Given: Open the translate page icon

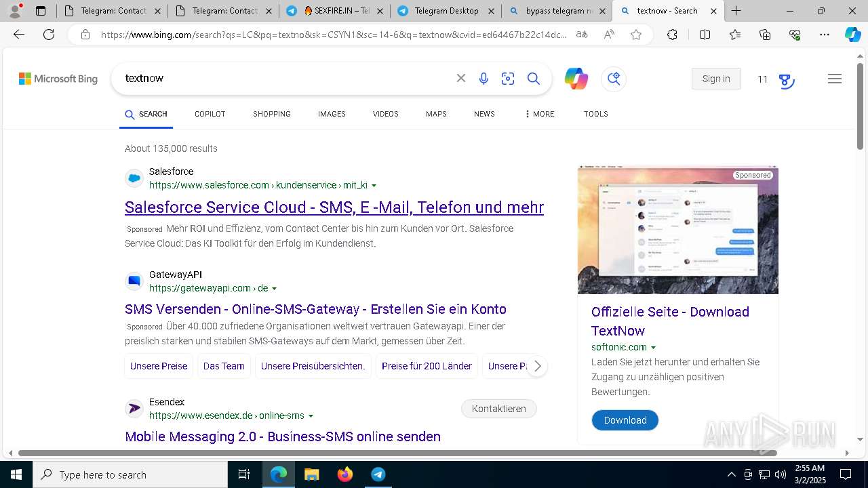Looking at the screenshot, I should tap(582, 35).
